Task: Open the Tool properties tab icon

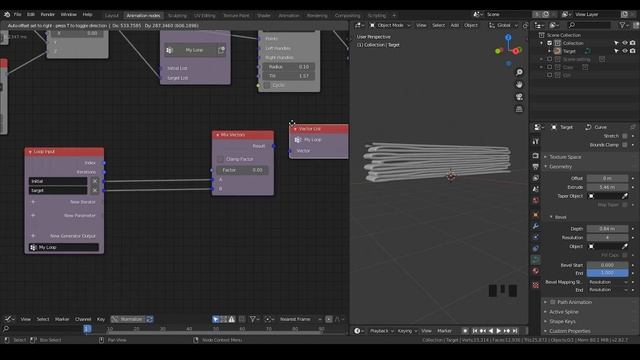Action: point(536,141)
